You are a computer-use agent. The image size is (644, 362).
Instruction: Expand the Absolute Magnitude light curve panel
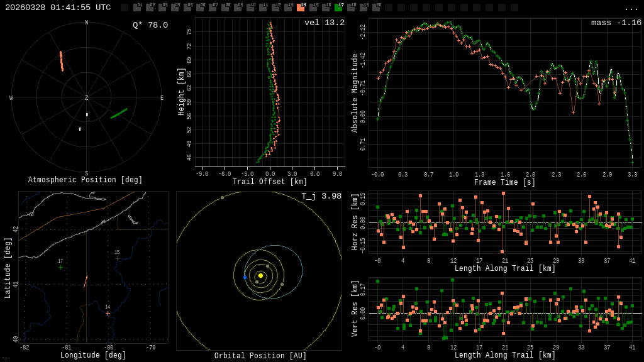[x=505, y=94]
